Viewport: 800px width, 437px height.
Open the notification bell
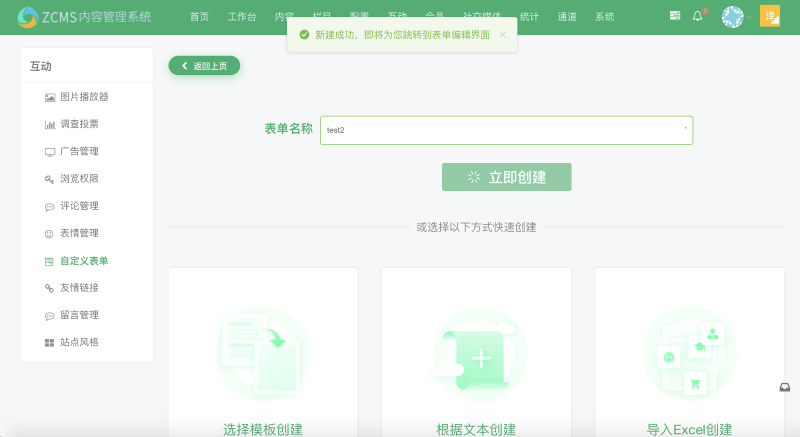pyautogui.click(x=697, y=16)
